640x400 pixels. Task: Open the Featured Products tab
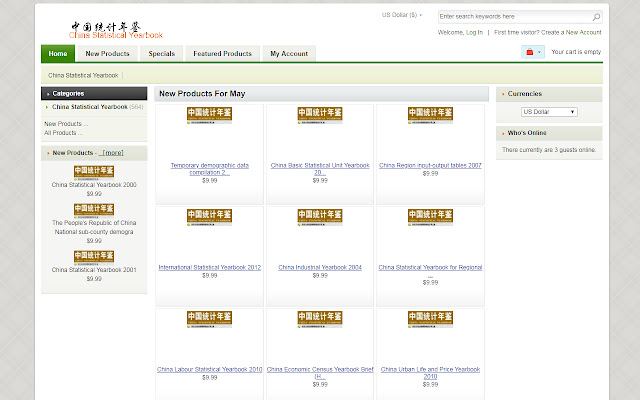point(222,53)
